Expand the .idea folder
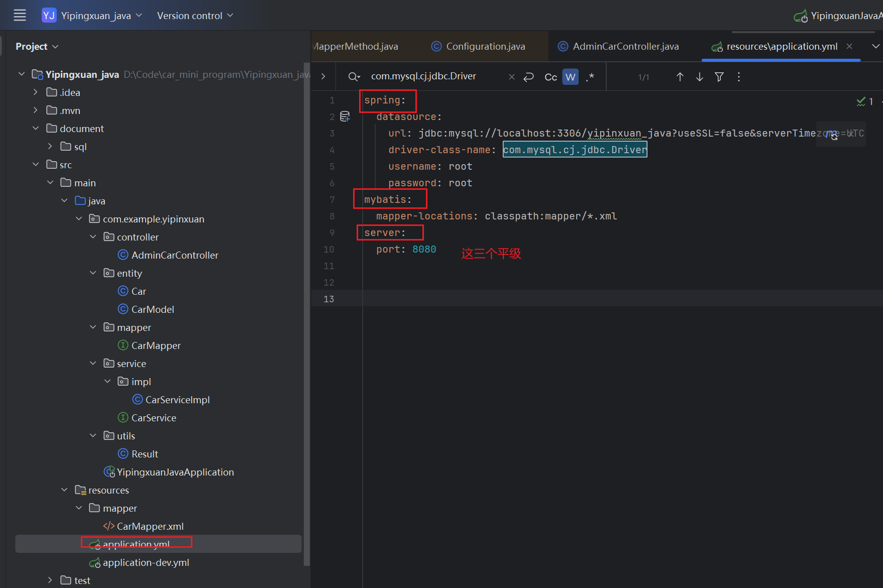The image size is (883, 588). 36,92
